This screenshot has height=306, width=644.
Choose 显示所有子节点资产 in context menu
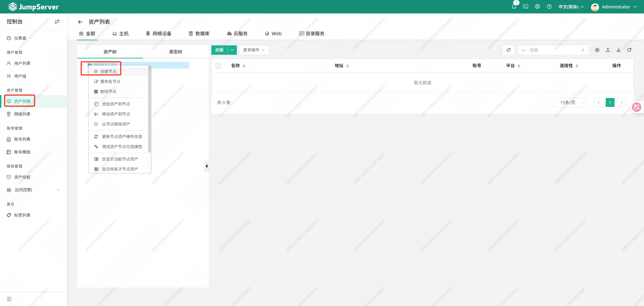pos(118,169)
